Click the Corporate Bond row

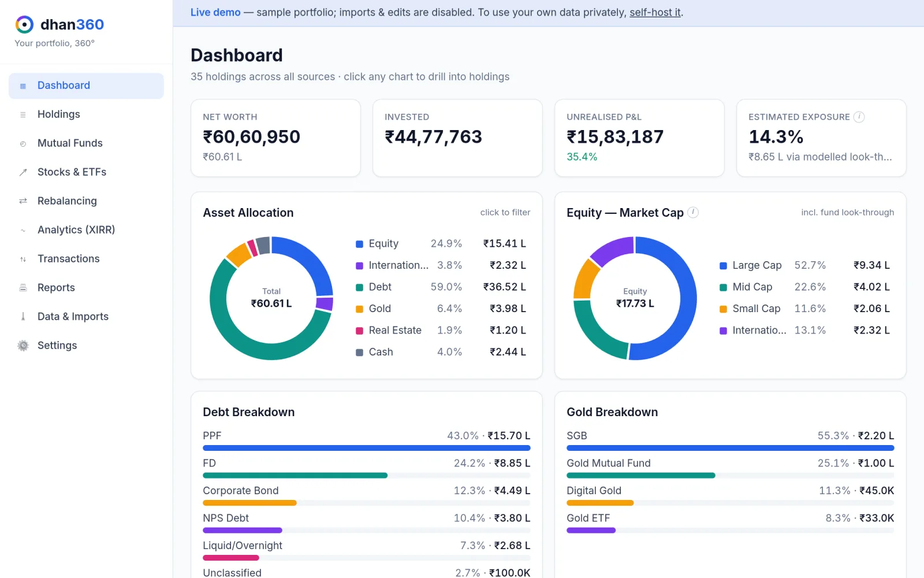(x=367, y=495)
